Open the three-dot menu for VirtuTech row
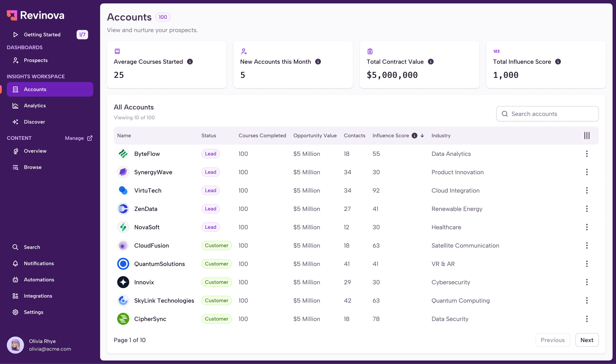Viewport: 616px width, 364px height. point(587,190)
